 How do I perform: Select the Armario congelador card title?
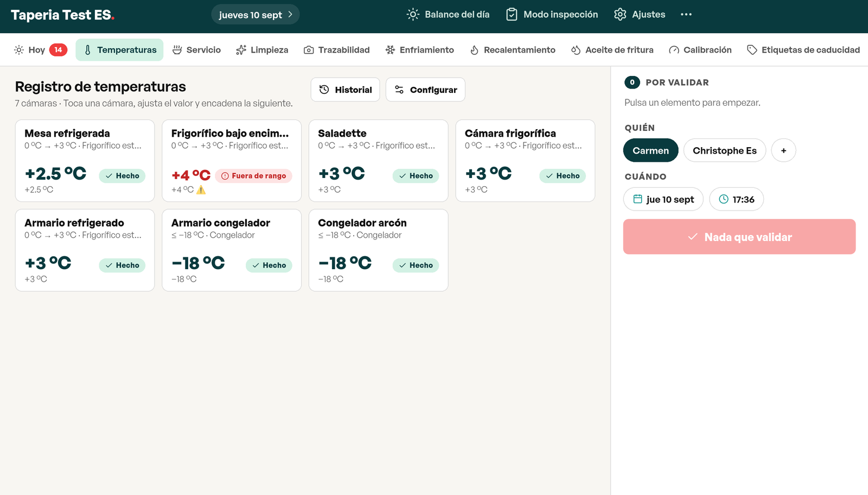click(x=221, y=223)
